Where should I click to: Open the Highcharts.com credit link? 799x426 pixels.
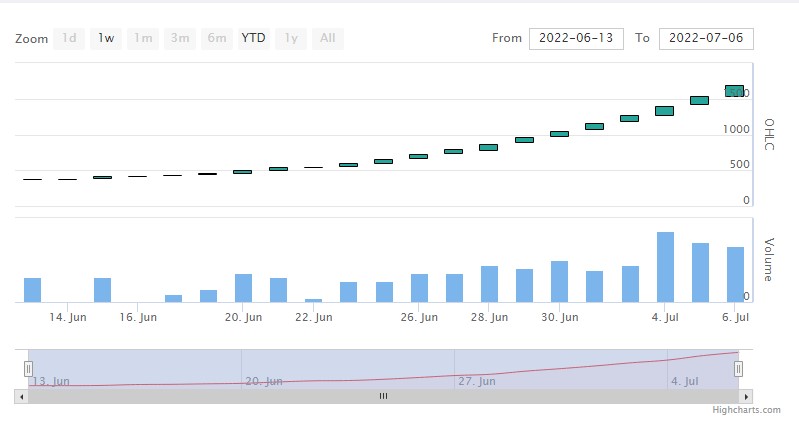pyautogui.click(x=746, y=410)
